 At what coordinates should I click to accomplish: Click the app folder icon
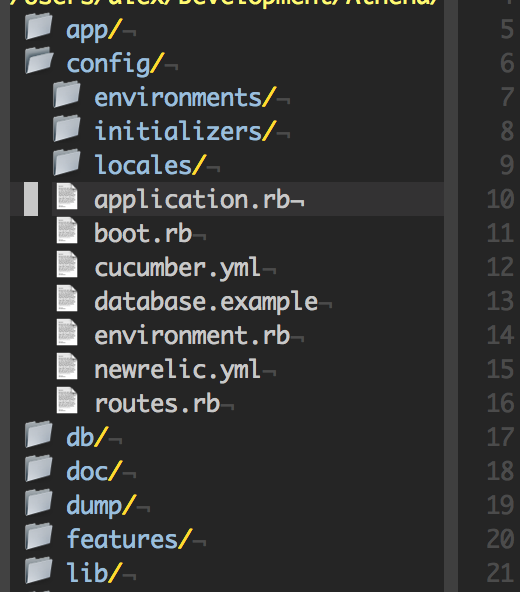click(x=39, y=26)
